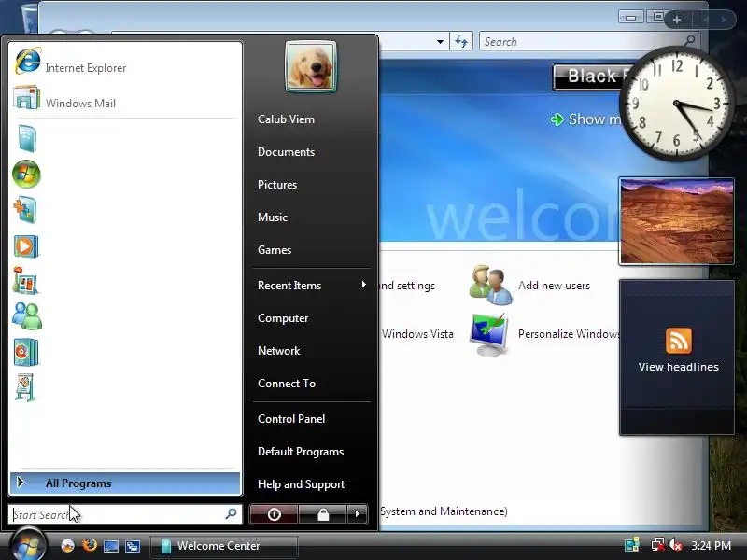The width and height of the screenshot is (747, 560).
Task: Open Default Programs from the Start menu
Action: click(x=301, y=452)
